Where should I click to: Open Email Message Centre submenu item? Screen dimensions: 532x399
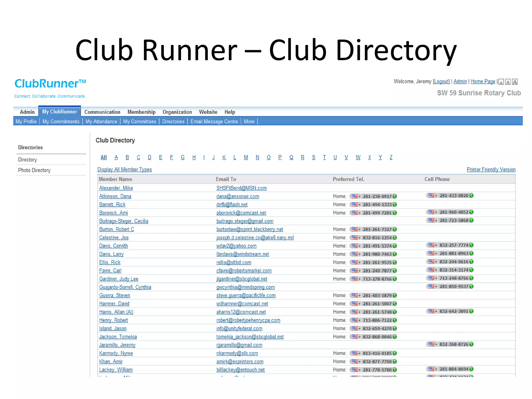(214, 122)
